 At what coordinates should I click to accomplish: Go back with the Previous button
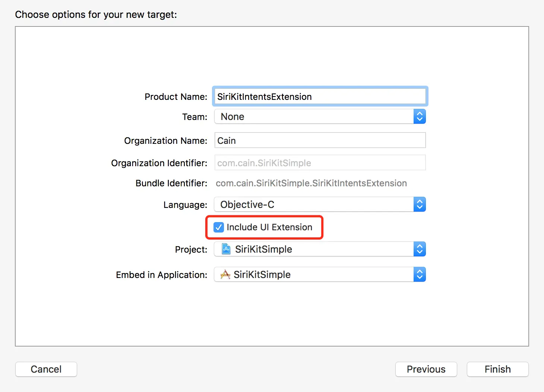[x=426, y=369]
